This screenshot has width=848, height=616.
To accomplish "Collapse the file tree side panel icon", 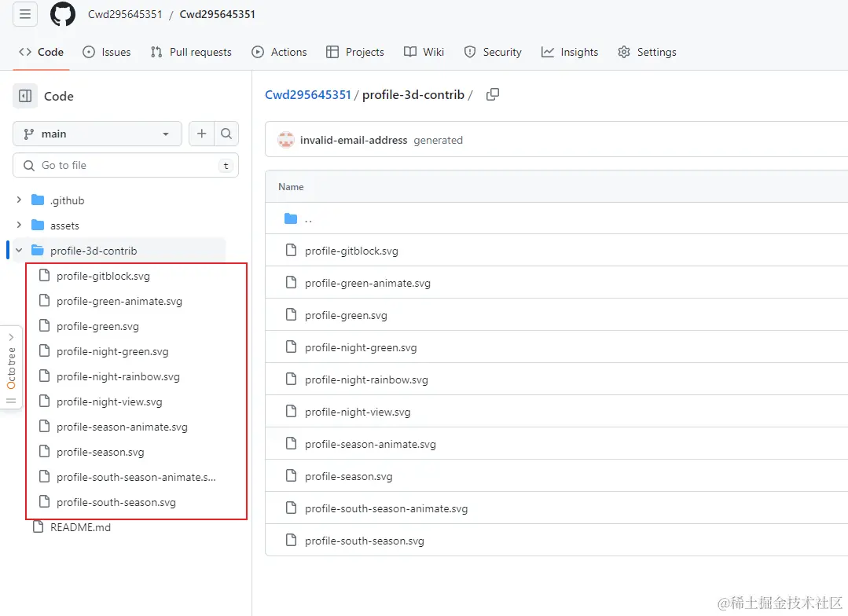I will [25, 97].
